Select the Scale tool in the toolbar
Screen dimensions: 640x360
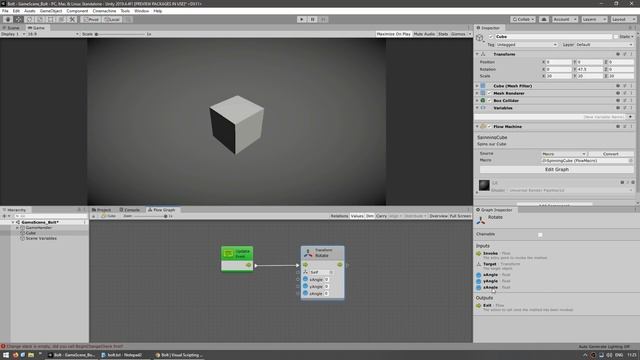tap(40, 19)
